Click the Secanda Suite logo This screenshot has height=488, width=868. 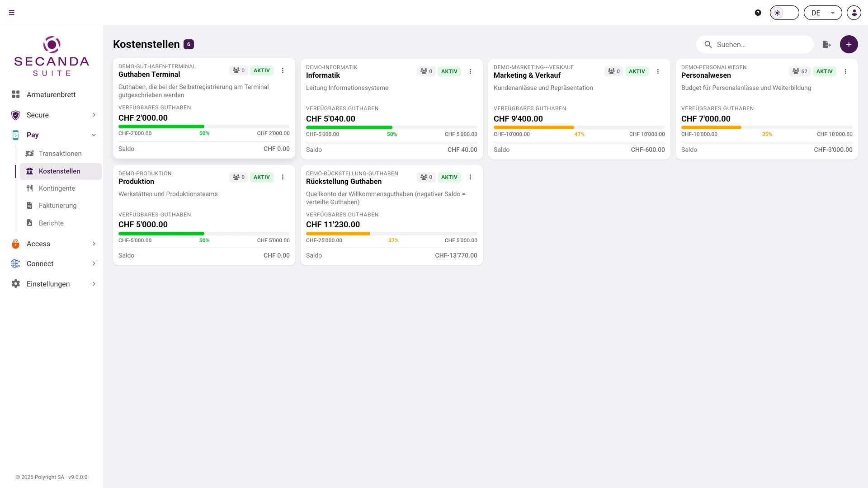(x=52, y=56)
